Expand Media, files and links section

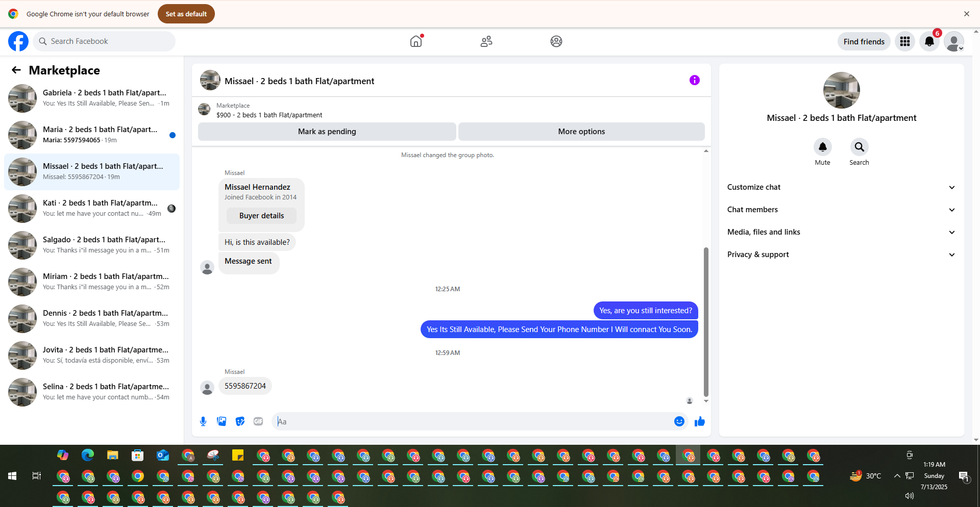click(841, 232)
